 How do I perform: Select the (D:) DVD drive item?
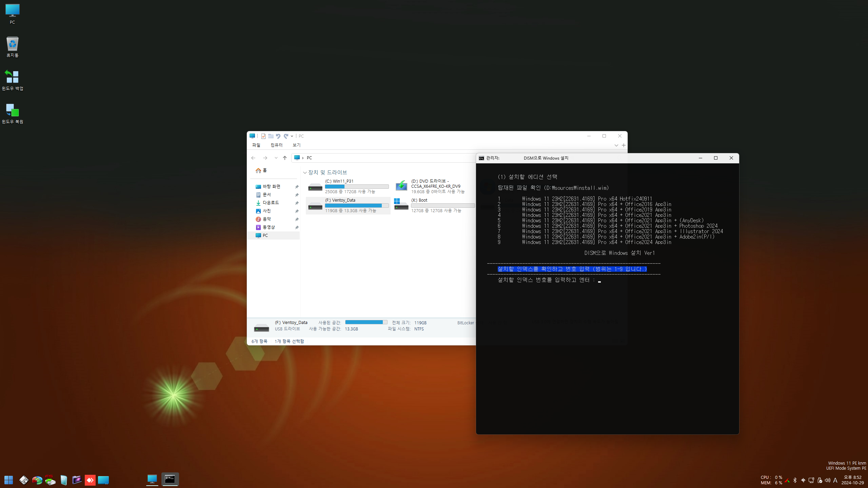coord(434,186)
